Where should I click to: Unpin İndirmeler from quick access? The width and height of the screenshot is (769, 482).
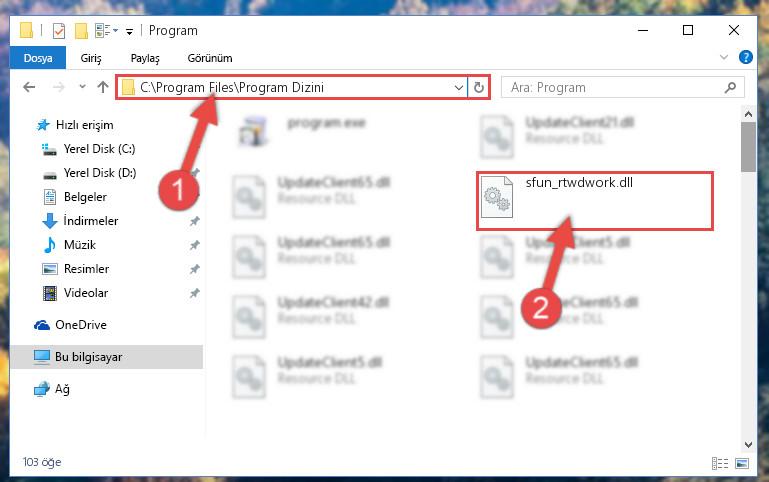click(x=195, y=221)
